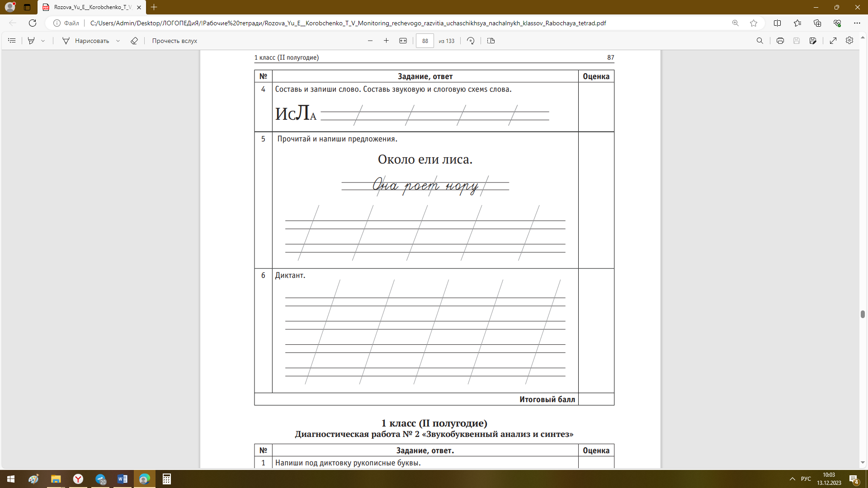Print the PDF document

[x=780, y=41]
